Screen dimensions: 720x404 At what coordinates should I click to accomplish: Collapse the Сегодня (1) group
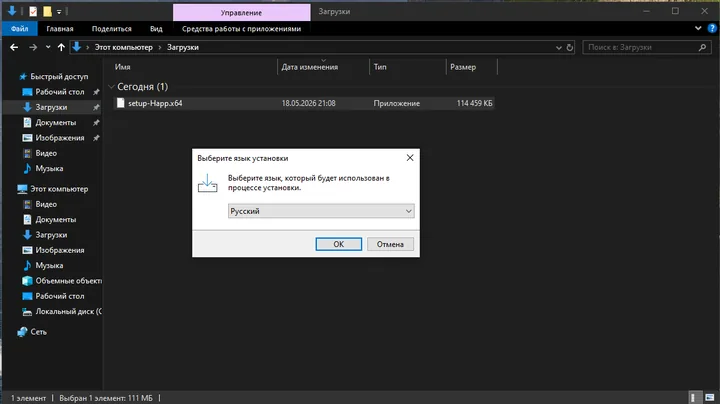(x=111, y=86)
